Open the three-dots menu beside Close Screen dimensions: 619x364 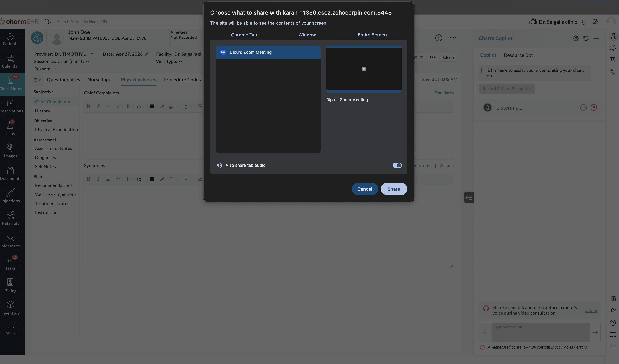(x=433, y=57)
